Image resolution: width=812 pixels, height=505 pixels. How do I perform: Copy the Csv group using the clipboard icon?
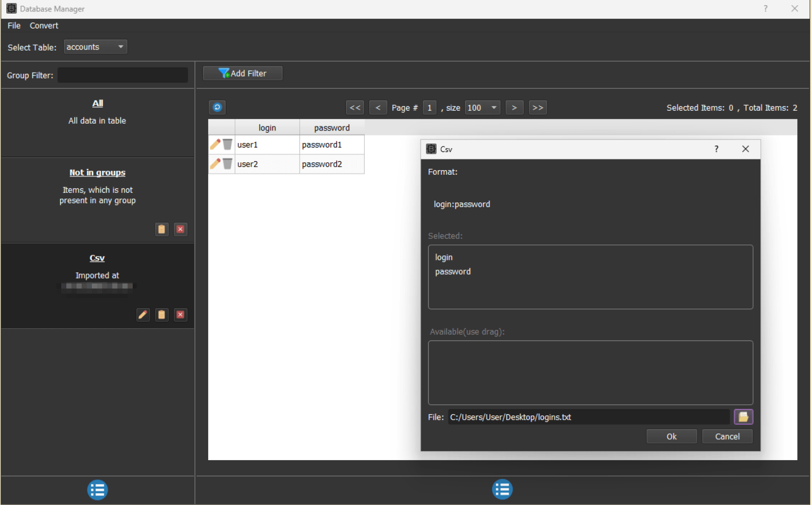click(x=162, y=314)
